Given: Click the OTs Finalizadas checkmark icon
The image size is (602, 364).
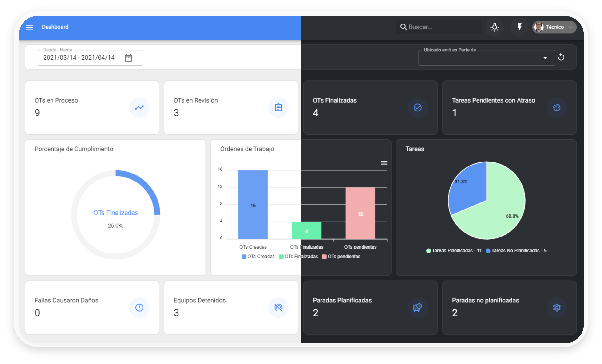Looking at the screenshot, I should [418, 107].
